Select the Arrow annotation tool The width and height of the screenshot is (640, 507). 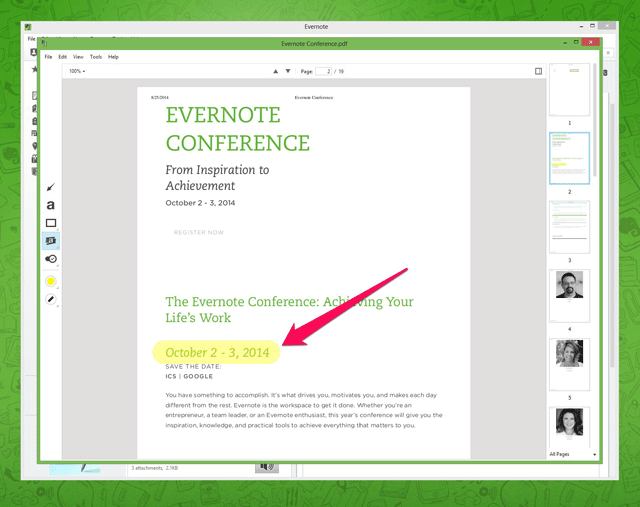[x=51, y=187]
